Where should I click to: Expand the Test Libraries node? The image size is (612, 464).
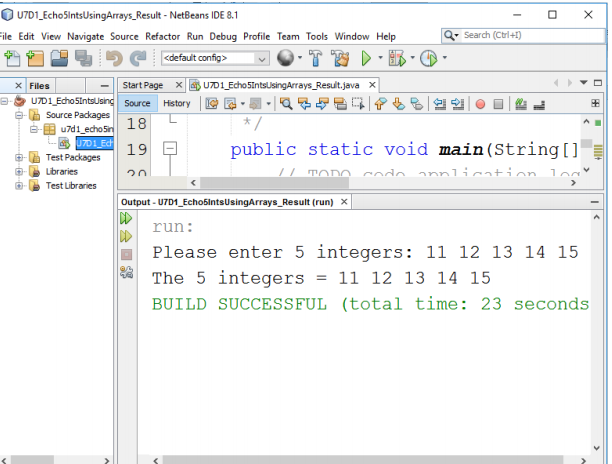(x=19, y=186)
